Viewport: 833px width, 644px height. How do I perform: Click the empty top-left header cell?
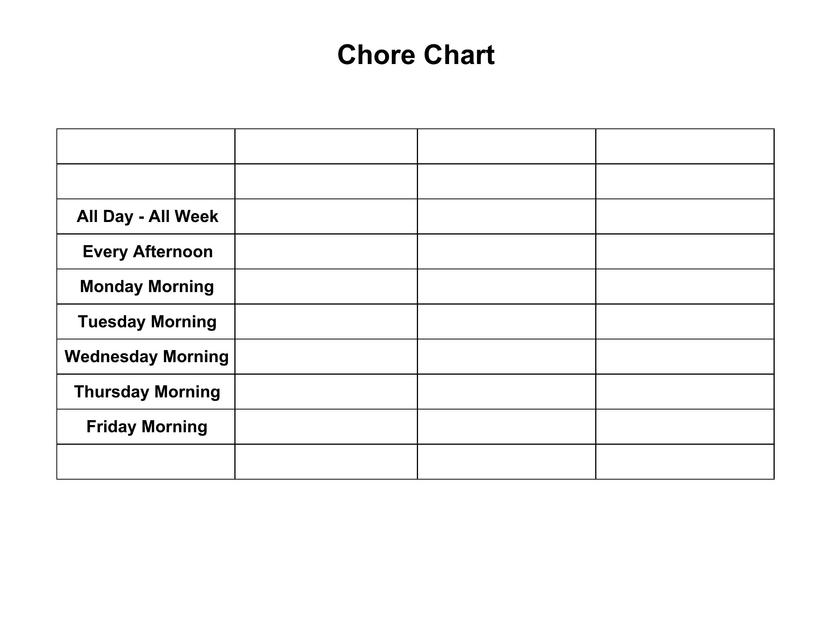click(x=146, y=146)
